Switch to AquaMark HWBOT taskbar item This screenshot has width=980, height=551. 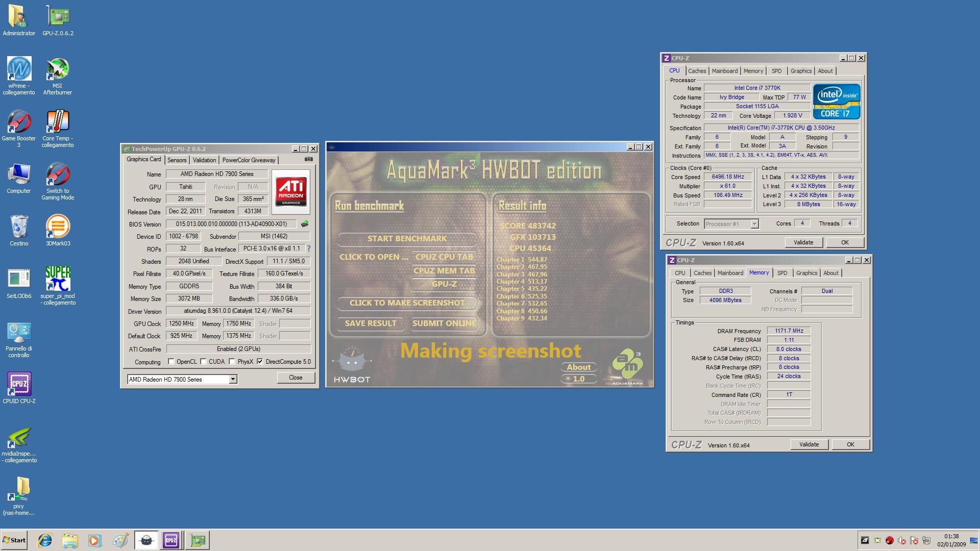(146, 540)
